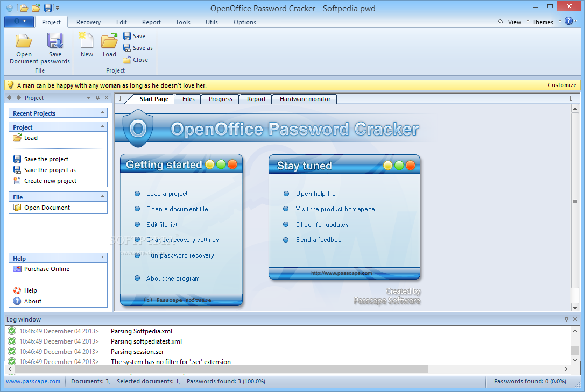Click Close in ribbon Project group
The height and width of the screenshot is (392, 585).
[x=136, y=60]
